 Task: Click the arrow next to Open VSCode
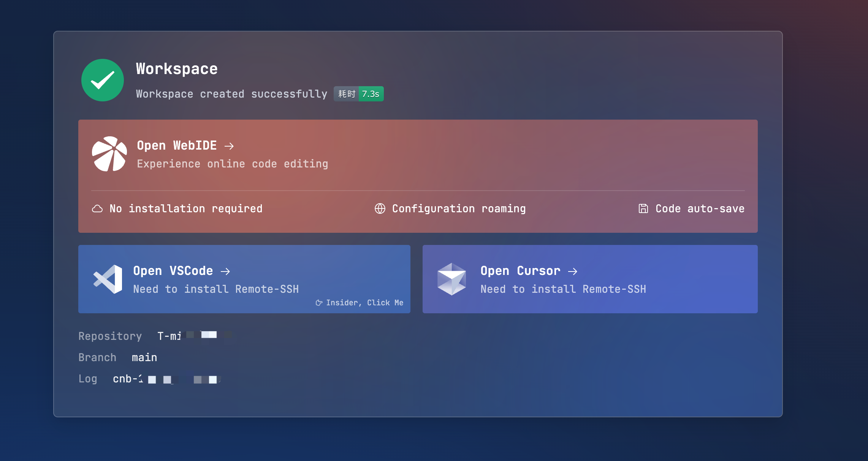tap(225, 271)
